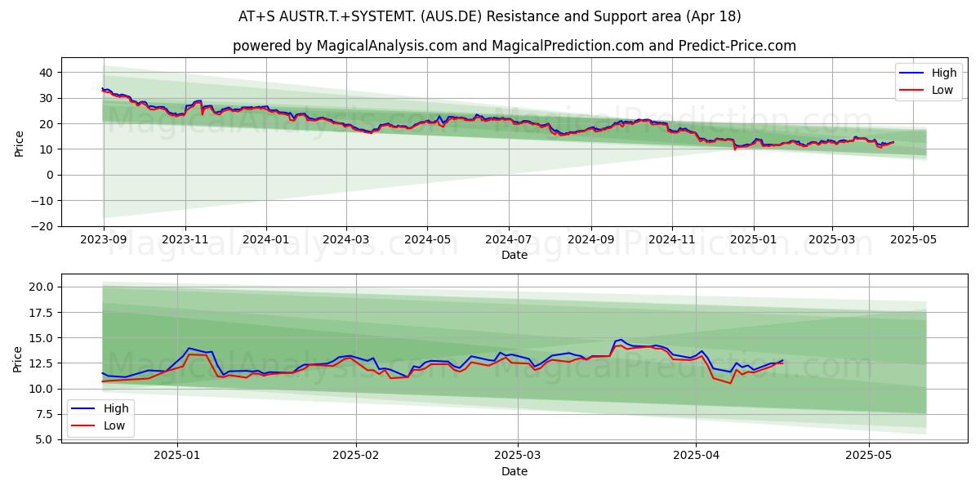Click the '40' price tick on top chart
The image size is (980, 490).
click(47, 73)
